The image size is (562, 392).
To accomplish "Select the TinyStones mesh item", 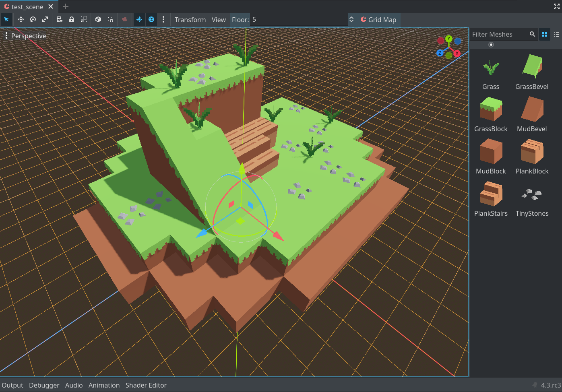I will pos(532,199).
